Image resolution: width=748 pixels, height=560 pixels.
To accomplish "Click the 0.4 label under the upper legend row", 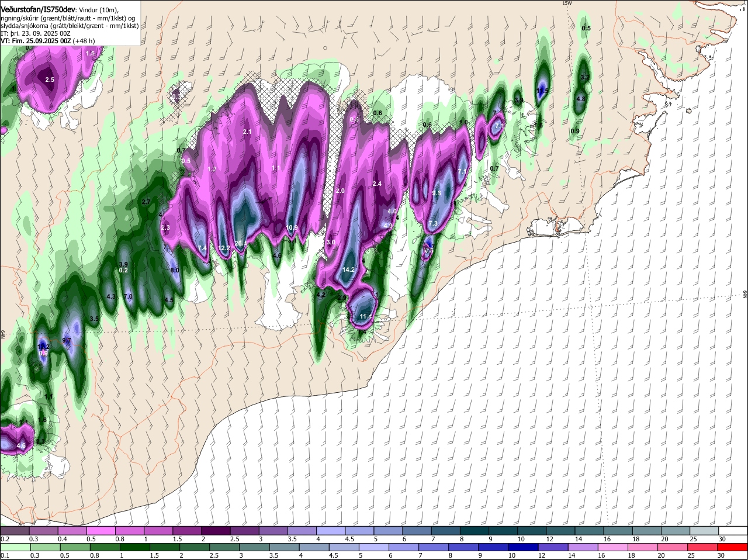I will pyautogui.click(x=63, y=539).
